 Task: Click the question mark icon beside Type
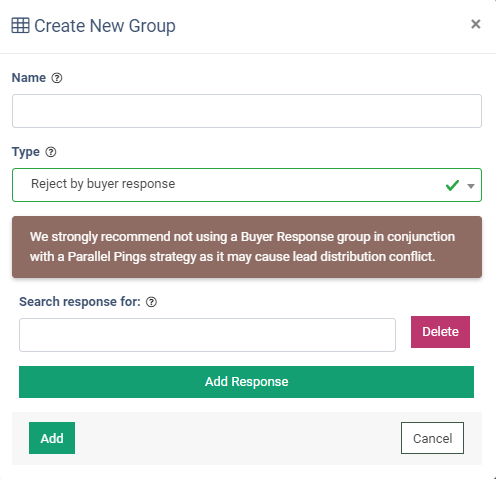[x=51, y=152]
